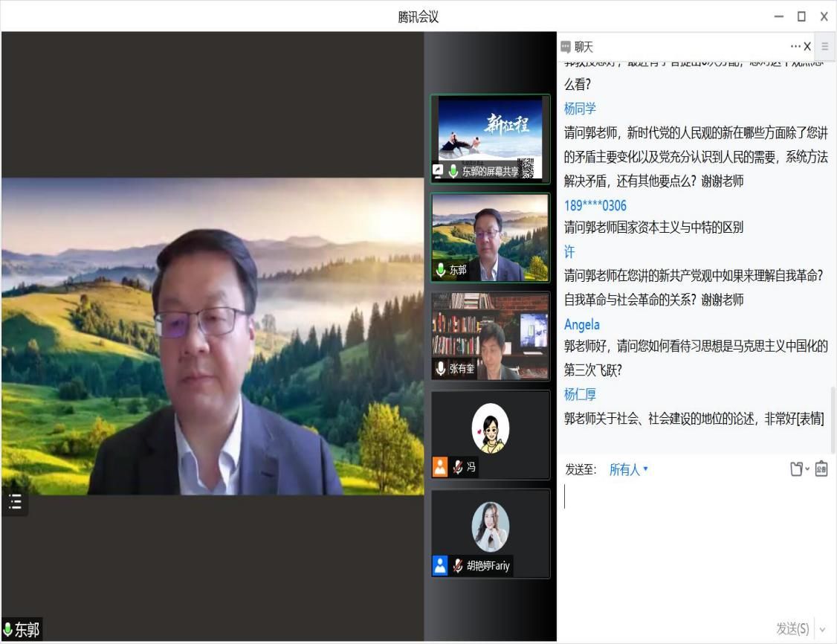Image resolution: width=837 pixels, height=644 pixels.
Task: Click sender name Angela in chat
Action: point(581,324)
